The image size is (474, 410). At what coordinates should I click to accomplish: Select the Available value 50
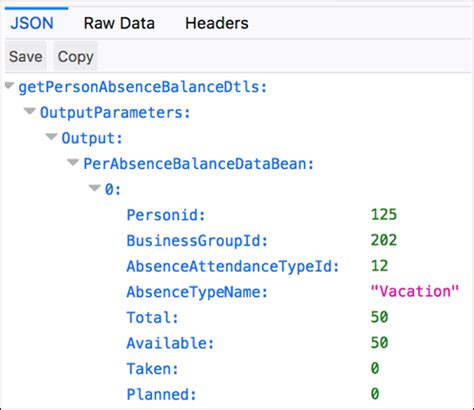pyautogui.click(x=379, y=342)
